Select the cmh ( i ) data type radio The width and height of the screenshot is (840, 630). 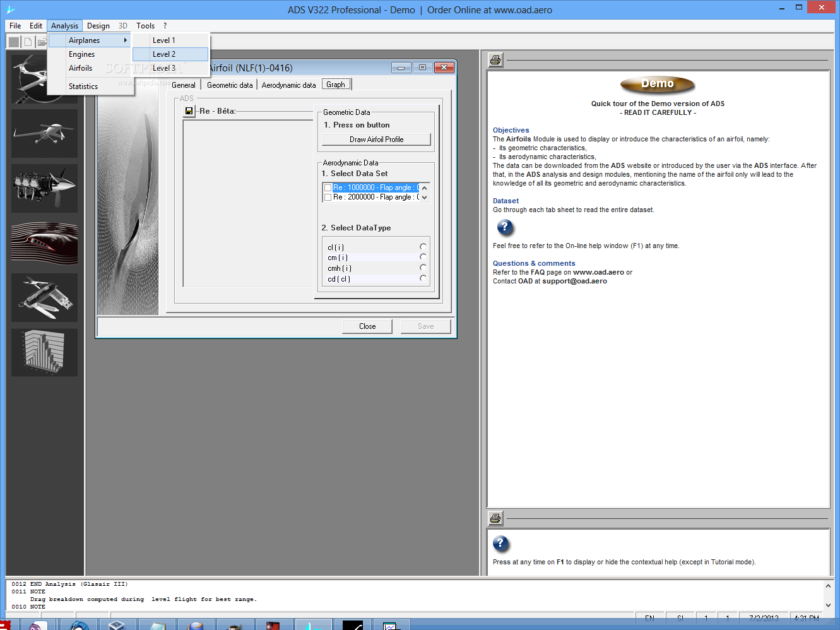(x=423, y=268)
